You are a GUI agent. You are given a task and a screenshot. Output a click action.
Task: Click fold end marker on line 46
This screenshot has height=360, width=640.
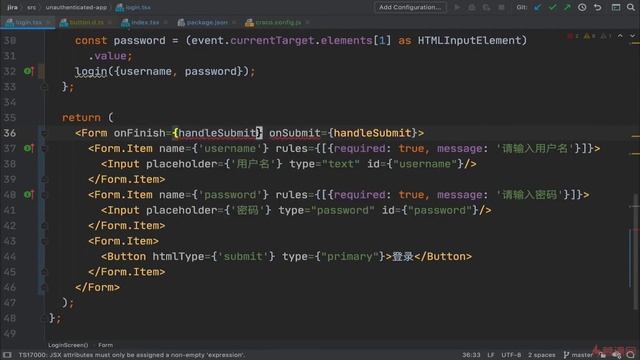(x=44, y=288)
